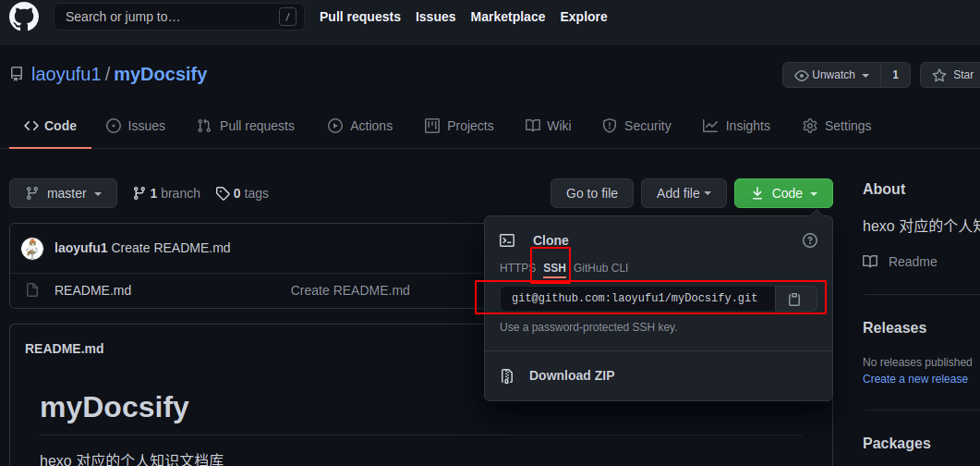The image size is (980, 466).
Task: Click Download ZIP
Action: (572, 375)
